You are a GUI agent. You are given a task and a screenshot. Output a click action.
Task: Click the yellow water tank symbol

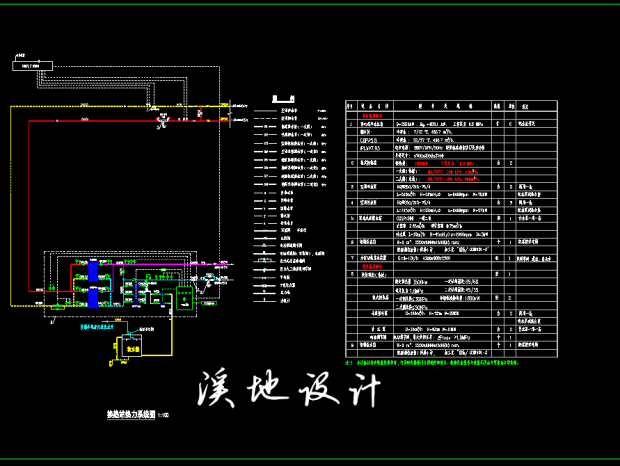click(131, 346)
